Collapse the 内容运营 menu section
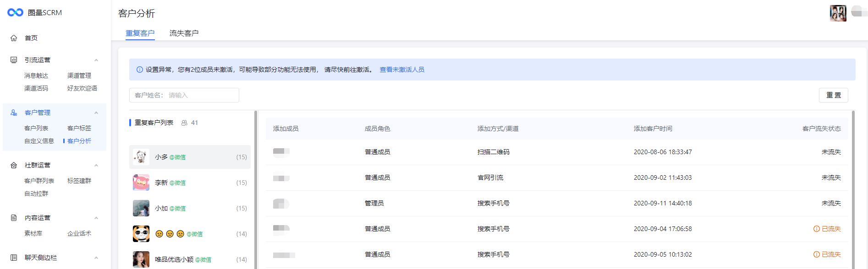Screen dimensions: 868x269 coord(96,218)
